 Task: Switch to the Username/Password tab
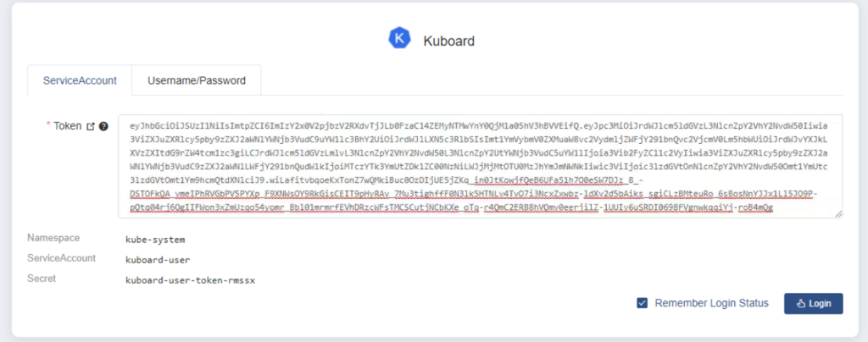pos(197,80)
